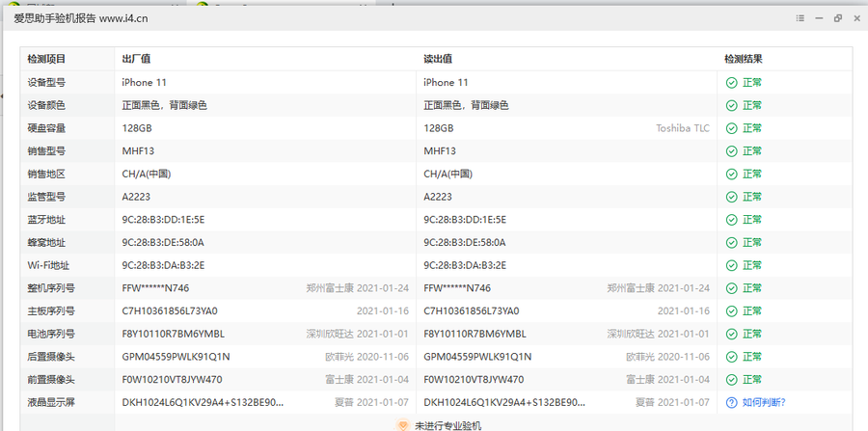The width and height of the screenshot is (868, 431).
Task: Select the 出厂值 column header
Action: click(136, 59)
